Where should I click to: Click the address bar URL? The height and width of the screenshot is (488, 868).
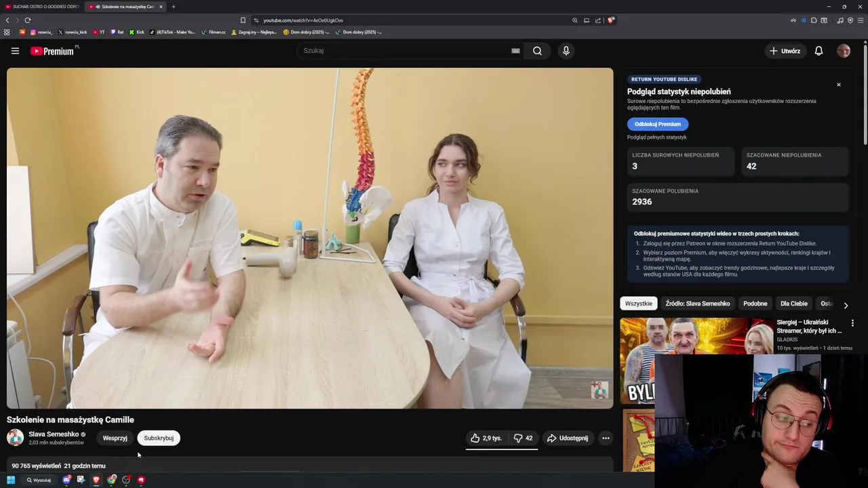point(303,20)
